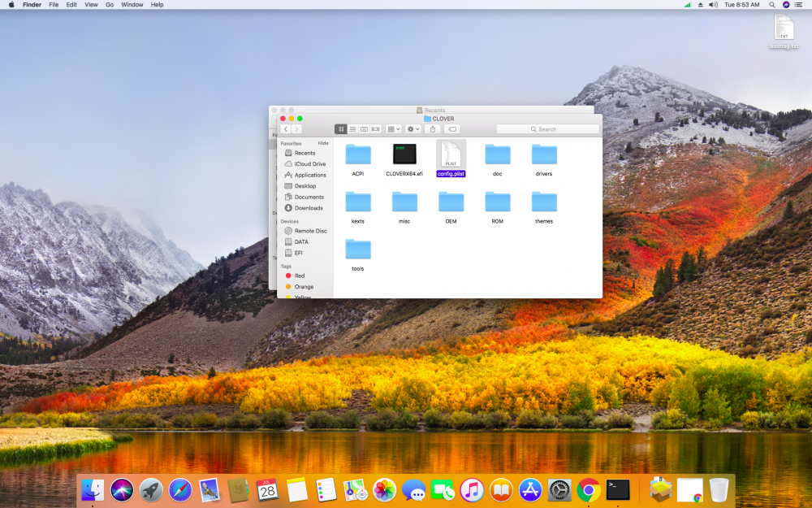This screenshot has height=508, width=812.
Task: Open the Help menu
Action: coord(157,5)
